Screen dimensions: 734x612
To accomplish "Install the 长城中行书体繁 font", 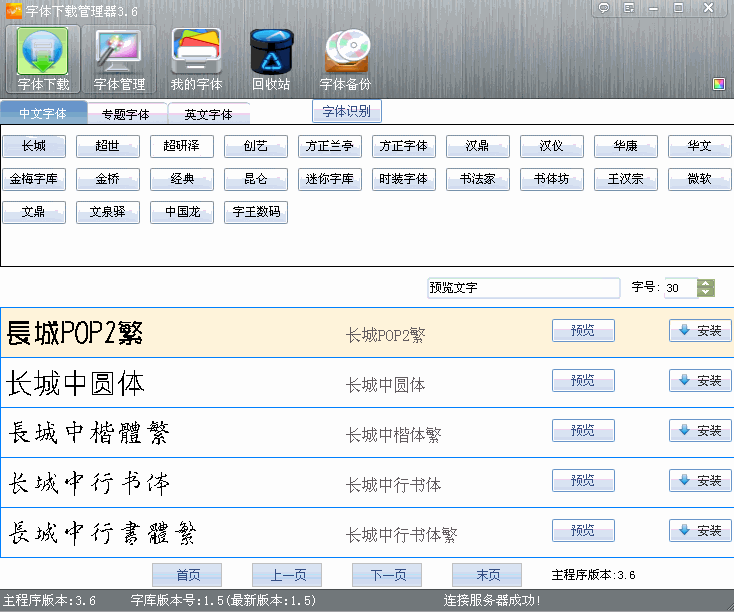I will pos(700,531).
